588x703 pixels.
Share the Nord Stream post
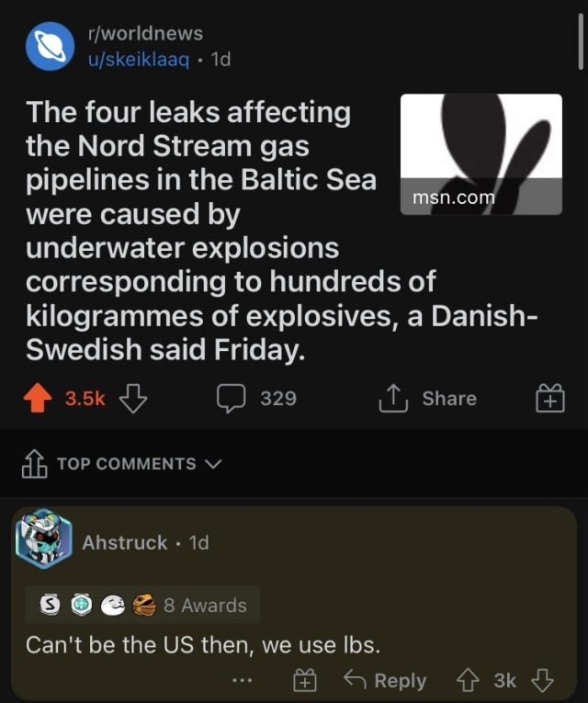coord(428,398)
